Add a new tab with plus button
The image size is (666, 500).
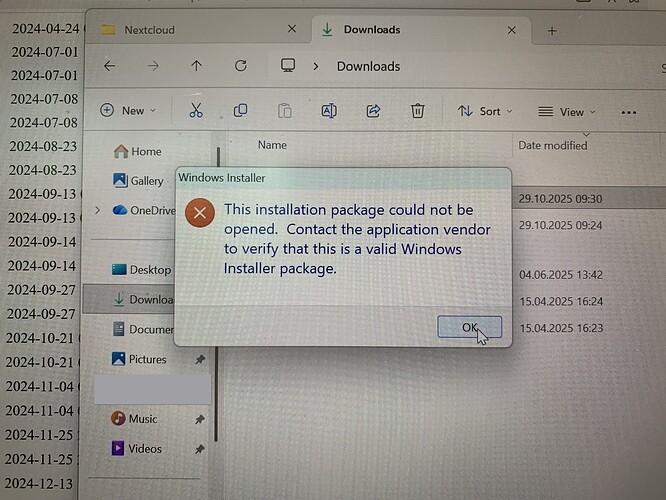coord(552,31)
